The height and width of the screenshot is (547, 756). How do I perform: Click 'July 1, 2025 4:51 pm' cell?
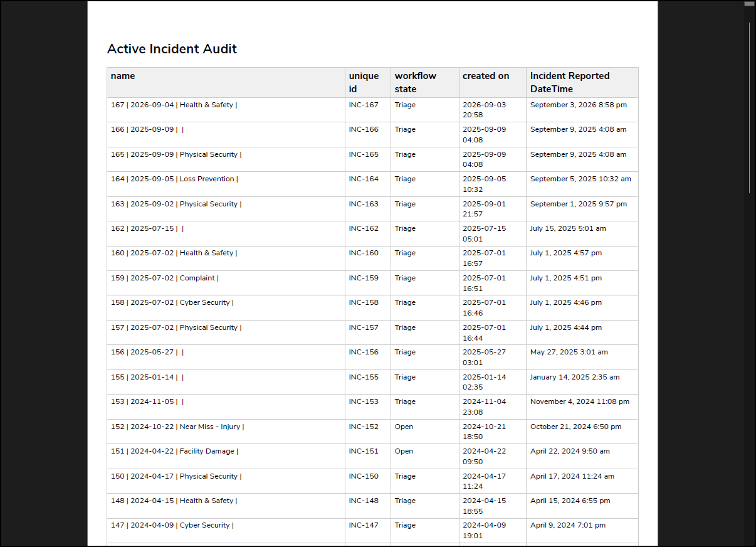tap(582, 283)
